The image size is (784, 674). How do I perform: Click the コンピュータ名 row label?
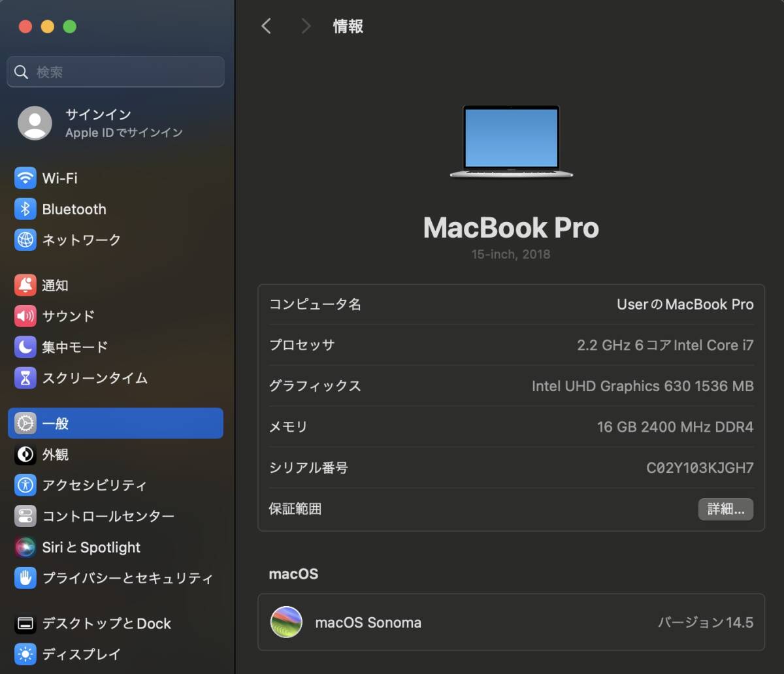[x=315, y=304]
